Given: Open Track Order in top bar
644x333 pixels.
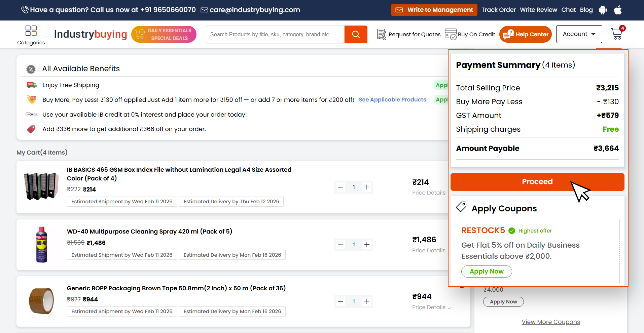Looking at the screenshot, I should coord(498,10).
